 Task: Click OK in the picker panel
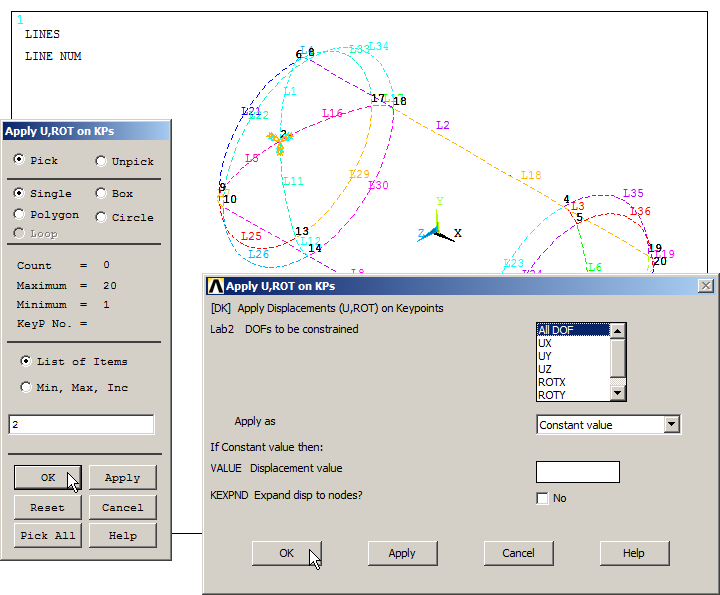[x=48, y=477]
